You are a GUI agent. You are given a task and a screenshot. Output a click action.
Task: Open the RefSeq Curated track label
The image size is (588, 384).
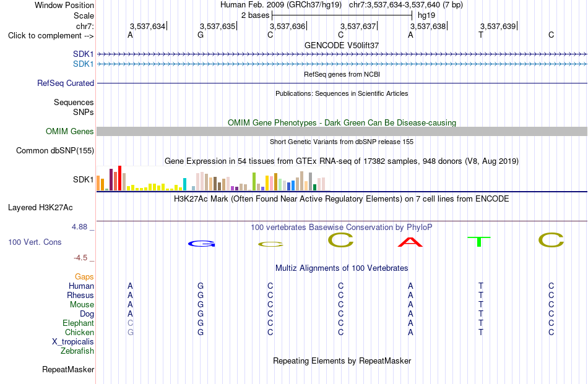click(66, 83)
